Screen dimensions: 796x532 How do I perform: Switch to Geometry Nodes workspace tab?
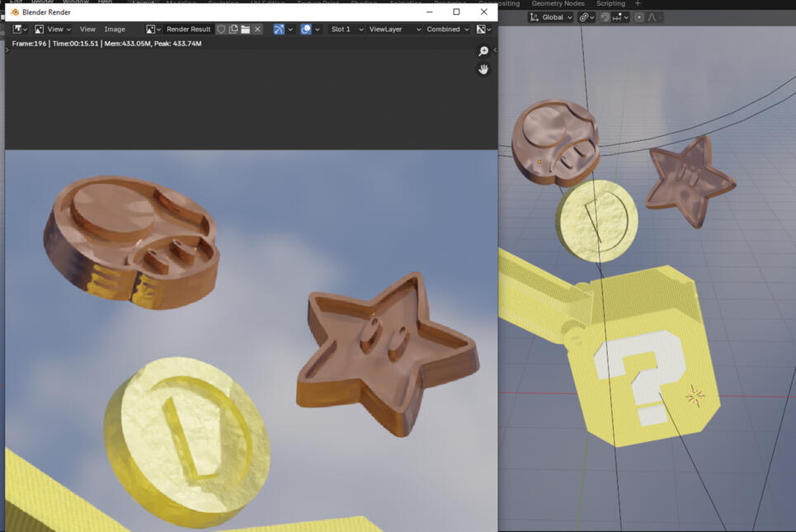[x=558, y=3]
